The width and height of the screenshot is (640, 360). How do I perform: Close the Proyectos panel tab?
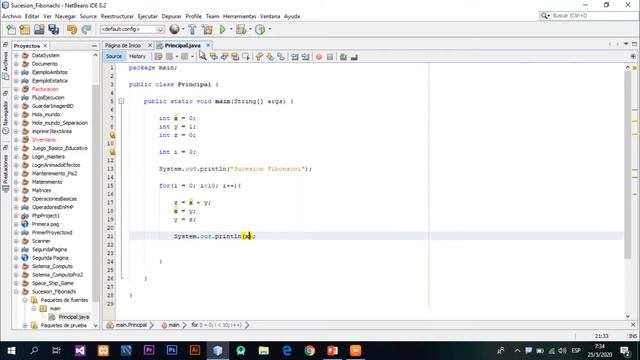pos(45,46)
